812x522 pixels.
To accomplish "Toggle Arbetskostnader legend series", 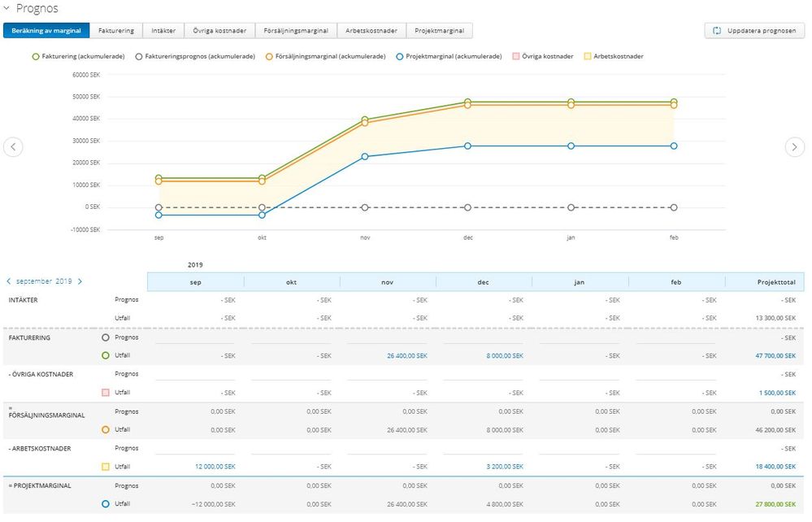I will coord(614,56).
